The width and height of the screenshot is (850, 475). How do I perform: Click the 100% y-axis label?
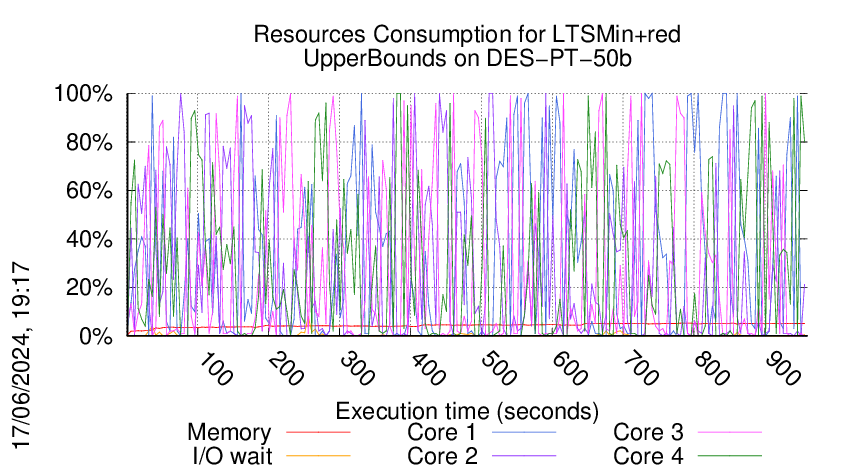coord(83,94)
